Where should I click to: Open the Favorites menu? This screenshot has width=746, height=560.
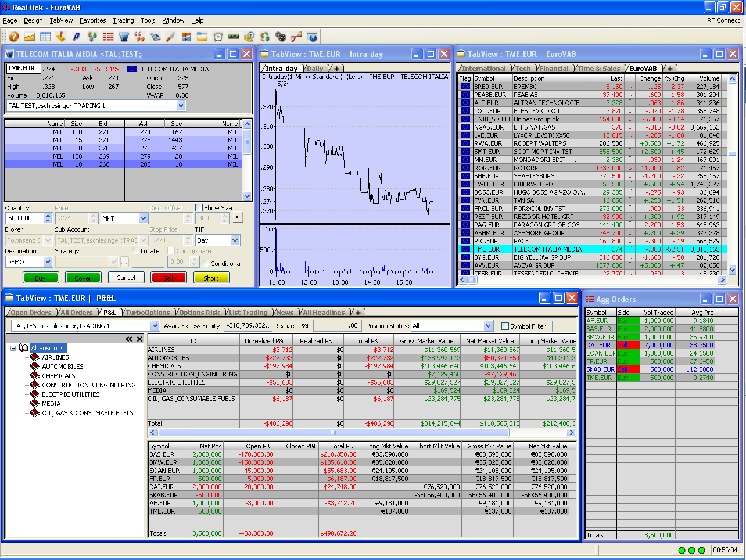93,20
